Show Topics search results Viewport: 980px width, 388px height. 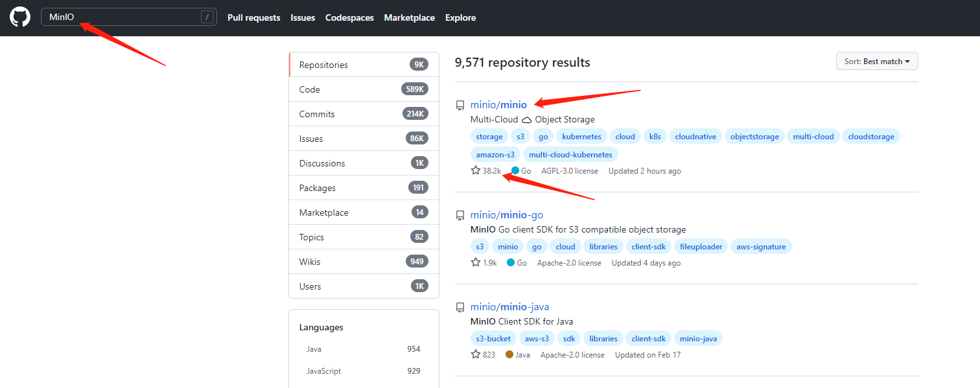364,237
